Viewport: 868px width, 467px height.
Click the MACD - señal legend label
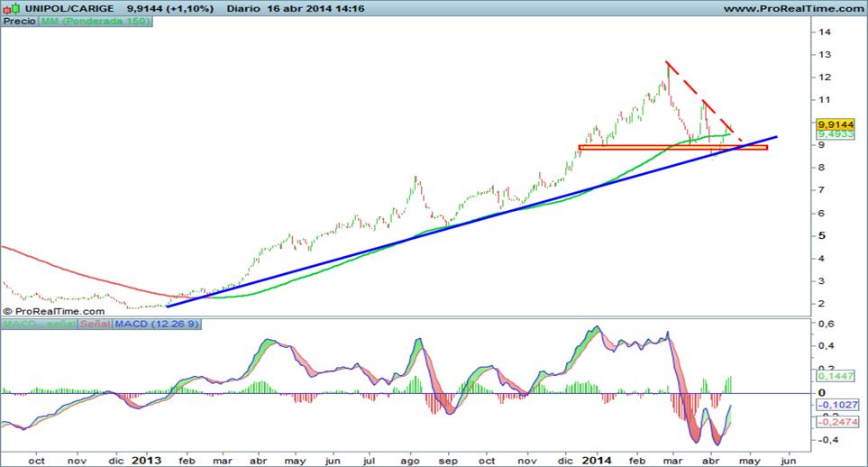pos(39,324)
